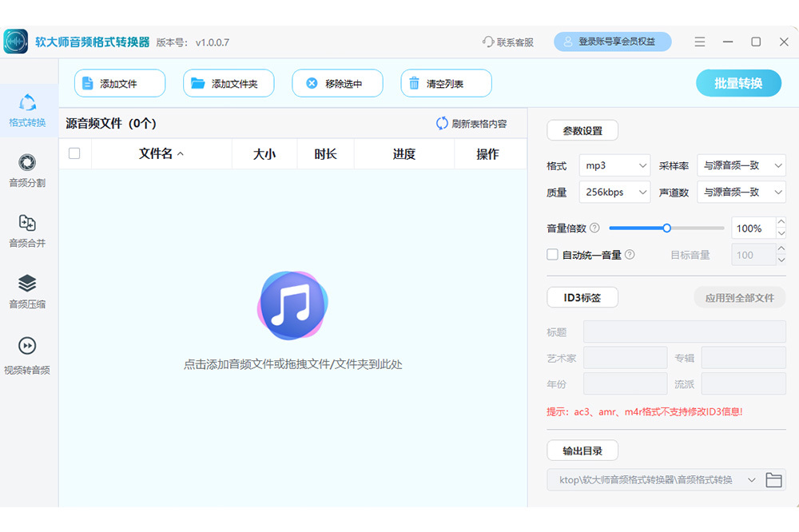Sort by 文件名 column header
799x532 pixels.
click(x=161, y=153)
